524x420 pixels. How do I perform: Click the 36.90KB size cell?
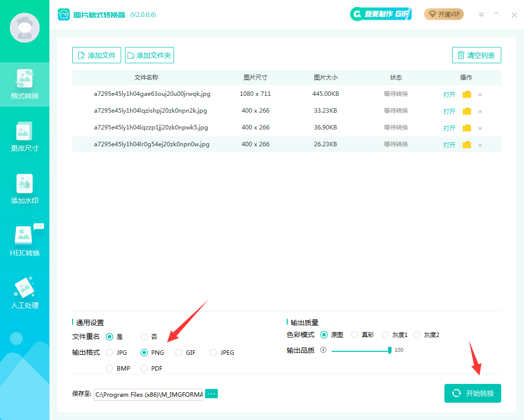pyautogui.click(x=325, y=127)
